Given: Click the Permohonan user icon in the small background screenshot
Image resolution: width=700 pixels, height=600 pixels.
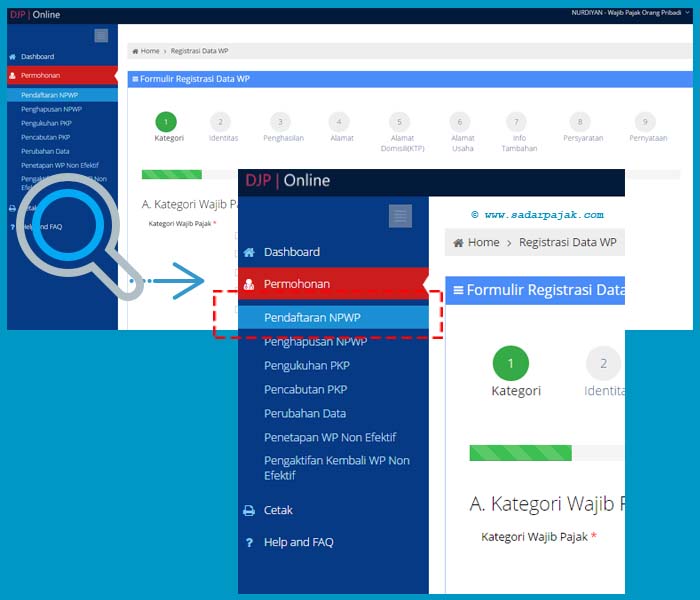Looking at the screenshot, I should pyautogui.click(x=12, y=75).
